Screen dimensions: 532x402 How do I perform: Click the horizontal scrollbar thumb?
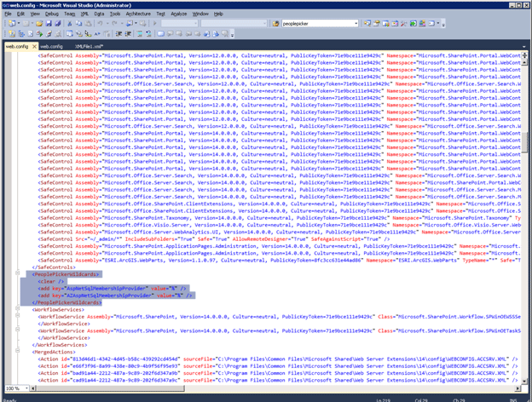coord(110,388)
